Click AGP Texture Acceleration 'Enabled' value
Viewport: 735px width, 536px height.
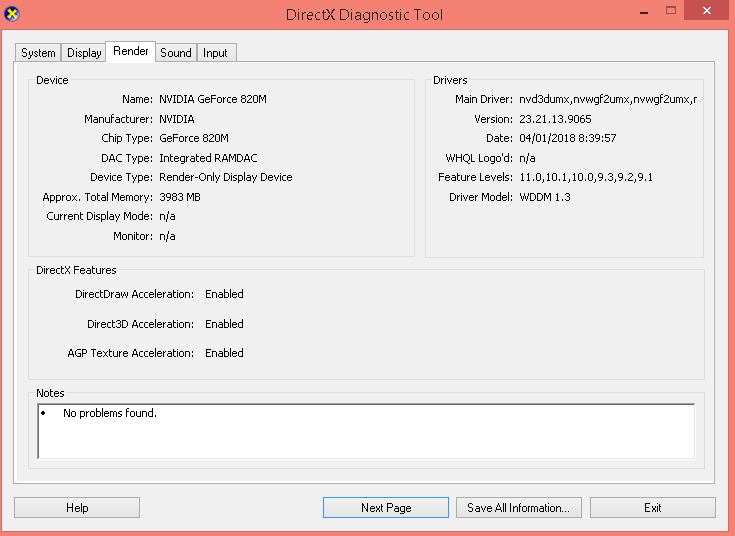click(x=224, y=353)
